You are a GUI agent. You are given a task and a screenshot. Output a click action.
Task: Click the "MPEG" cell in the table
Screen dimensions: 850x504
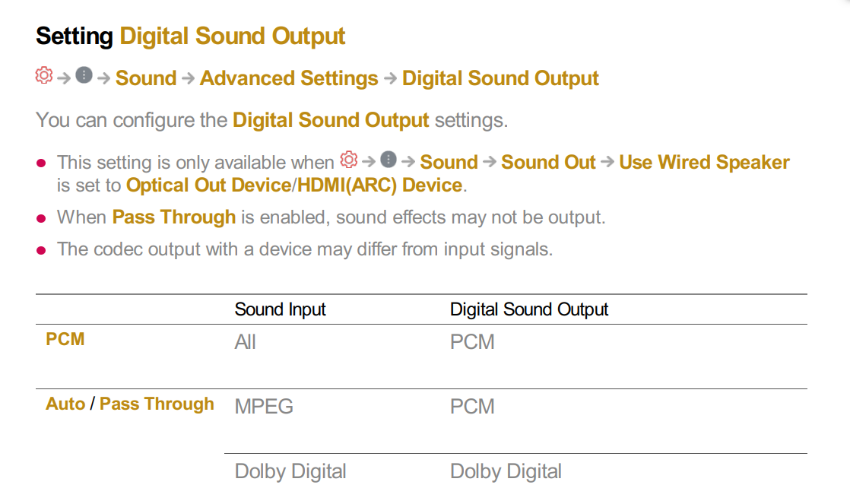point(264,407)
